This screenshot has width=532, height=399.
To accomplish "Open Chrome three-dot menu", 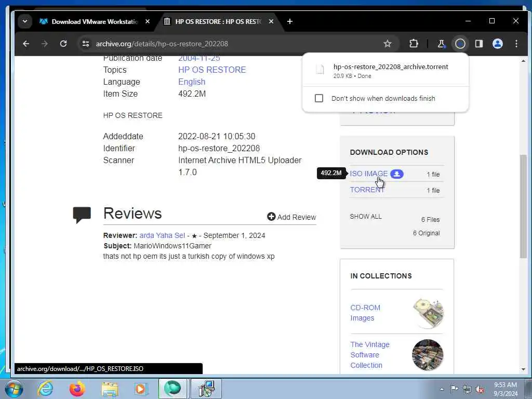I will point(516,44).
